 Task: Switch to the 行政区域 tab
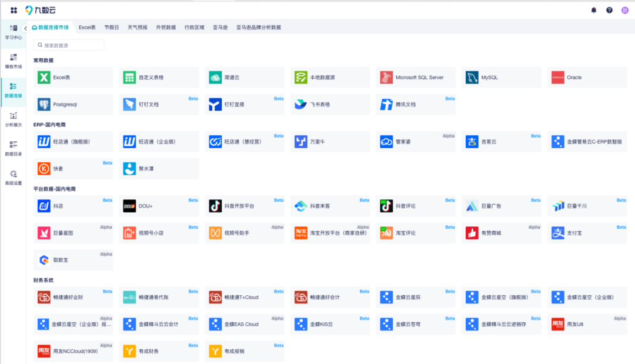pos(195,28)
